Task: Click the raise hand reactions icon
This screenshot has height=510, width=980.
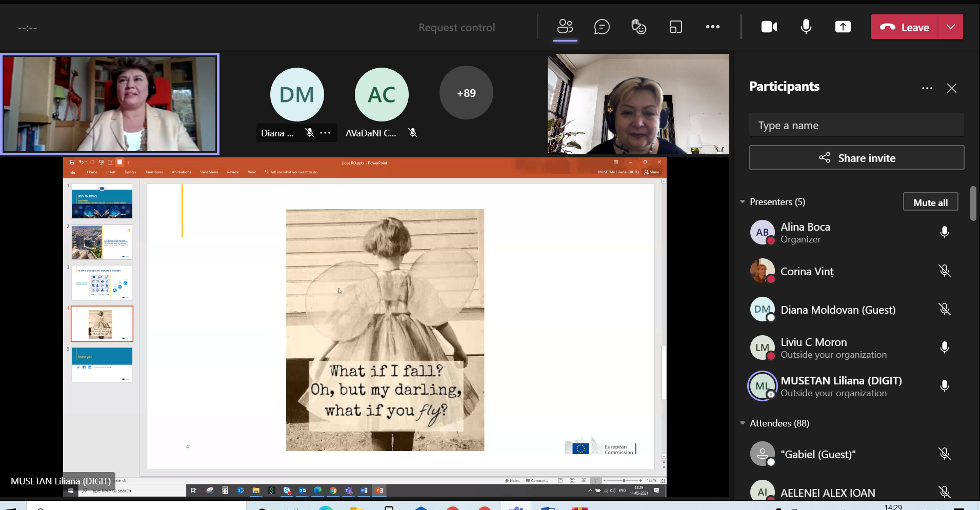Action: coord(638,27)
